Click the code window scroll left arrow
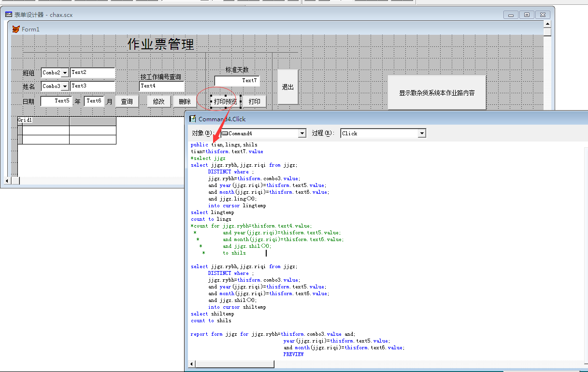The width and height of the screenshot is (588, 372). click(192, 364)
